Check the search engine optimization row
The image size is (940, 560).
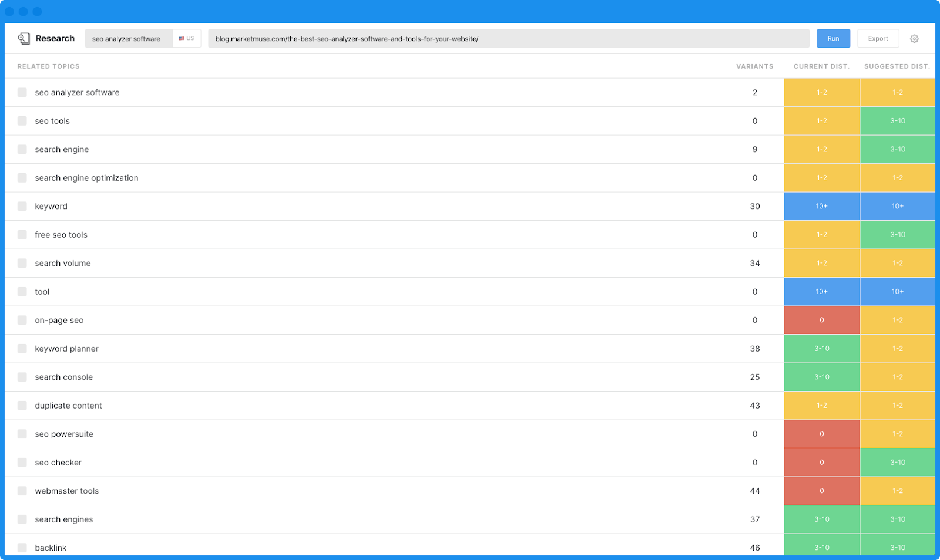(22, 178)
